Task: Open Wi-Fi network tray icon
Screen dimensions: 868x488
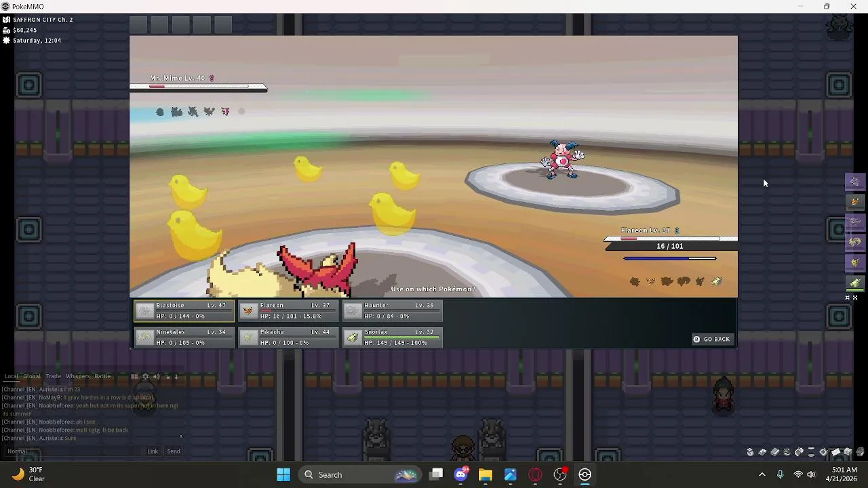Action: tap(798, 474)
